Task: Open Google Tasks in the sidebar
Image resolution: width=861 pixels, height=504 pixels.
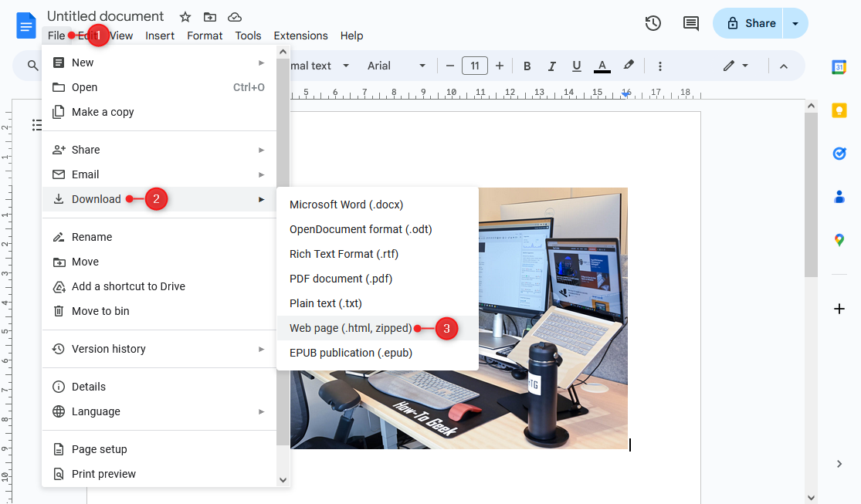Action: pos(839,154)
